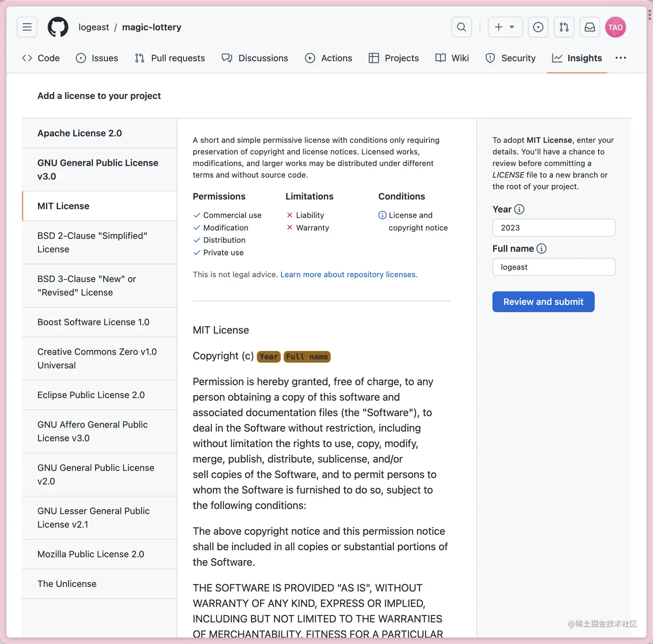
Task: Click the Full name placeholder tag
Action: click(x=307, y=357)
